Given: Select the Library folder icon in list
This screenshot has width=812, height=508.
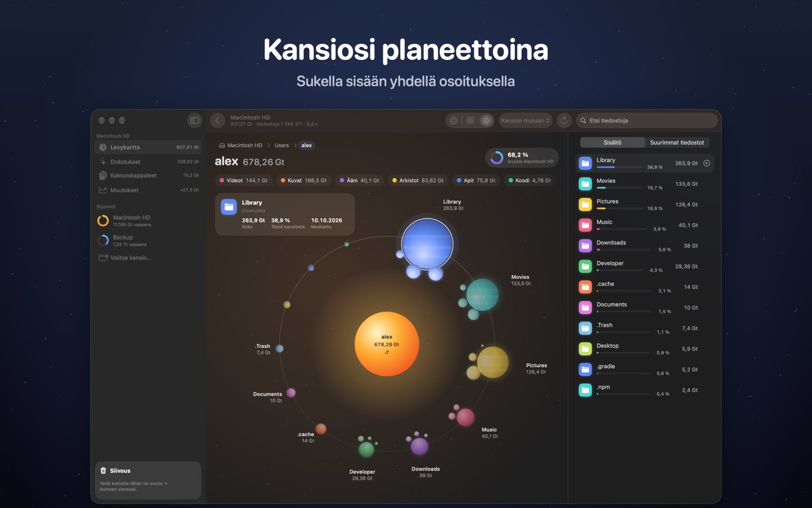Looking at the screenshot, I should coord(585,163).
